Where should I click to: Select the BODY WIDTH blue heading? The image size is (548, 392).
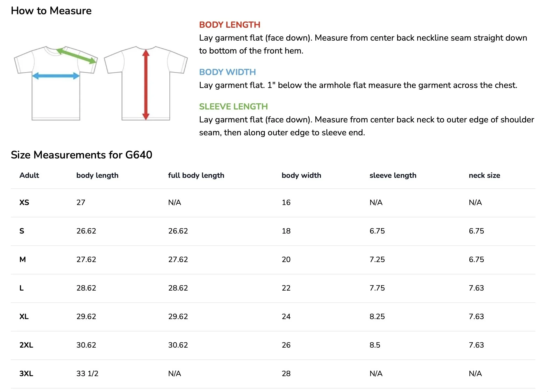[227, 72]
